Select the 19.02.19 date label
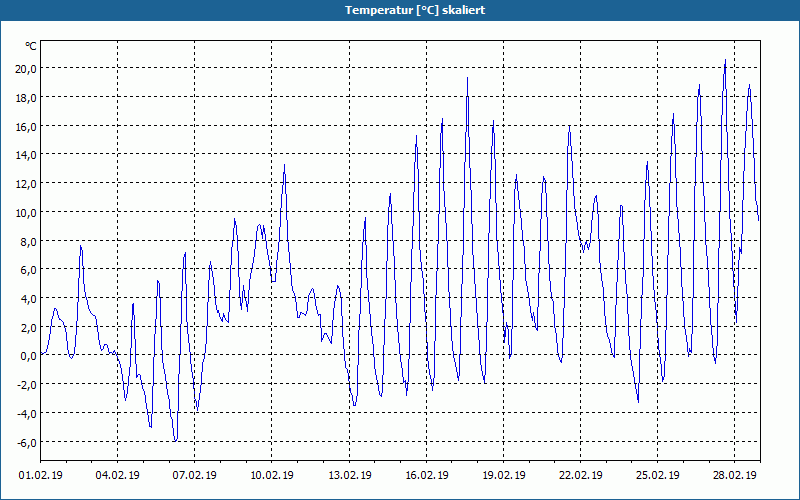The width and height of the screenshot is (800, 500). 504,475
